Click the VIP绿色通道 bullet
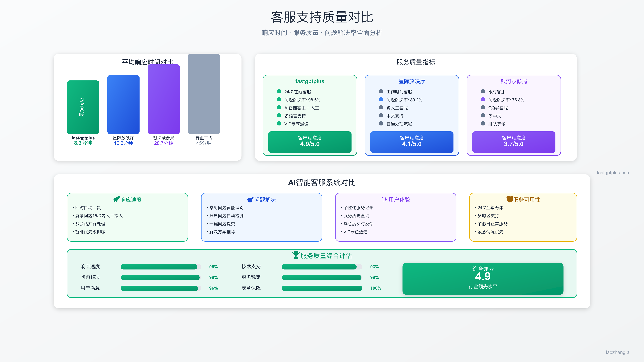This screenshot has height=362, width=644. point(354,232)
